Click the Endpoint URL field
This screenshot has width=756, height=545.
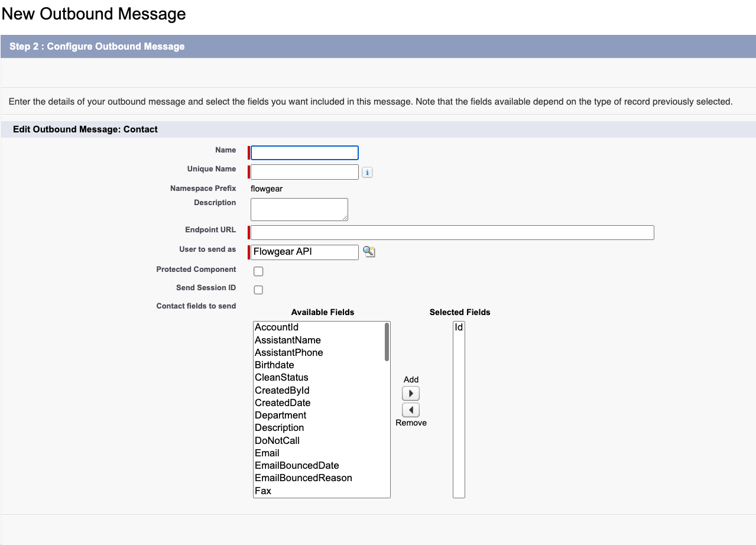[x=452, y=232]
